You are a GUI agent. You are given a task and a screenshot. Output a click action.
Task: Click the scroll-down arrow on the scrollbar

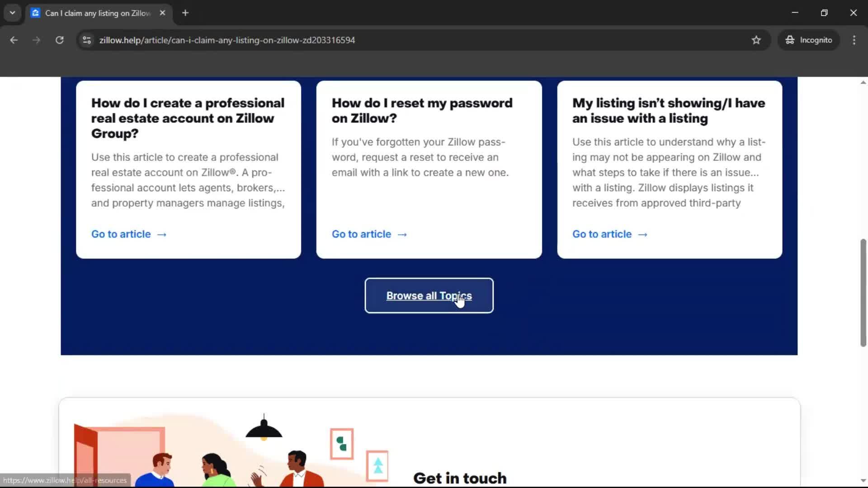point(863,480)
